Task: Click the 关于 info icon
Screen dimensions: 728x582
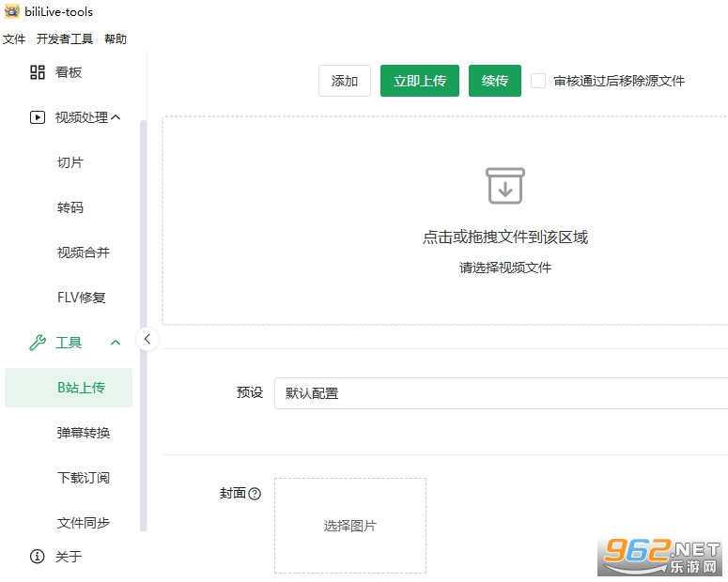Action: (38, 556)
